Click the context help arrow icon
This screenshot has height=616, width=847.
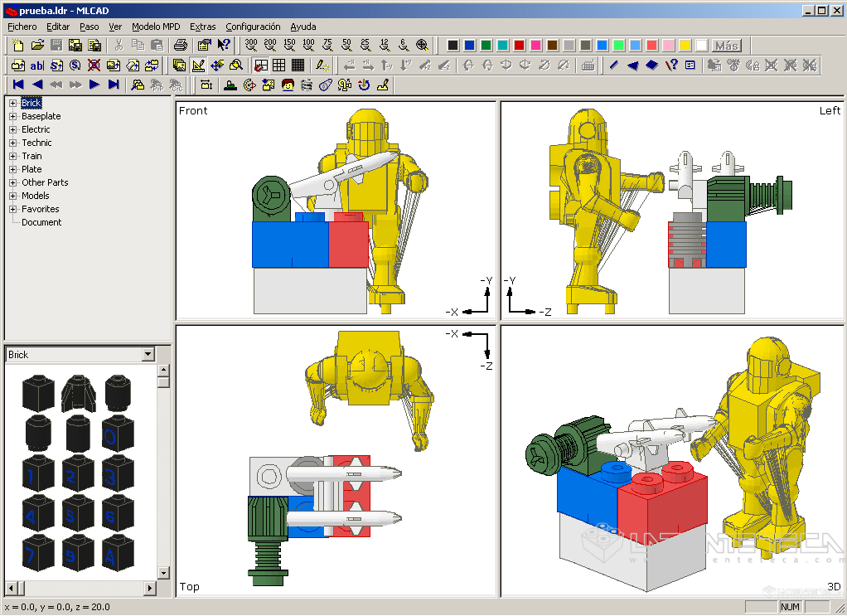[x=224, y=46]
